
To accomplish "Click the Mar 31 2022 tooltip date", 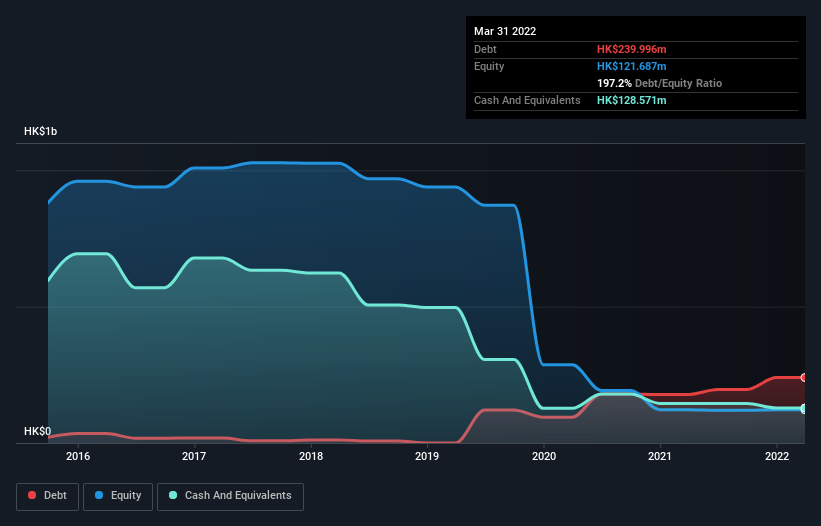I will click(505, 31).
